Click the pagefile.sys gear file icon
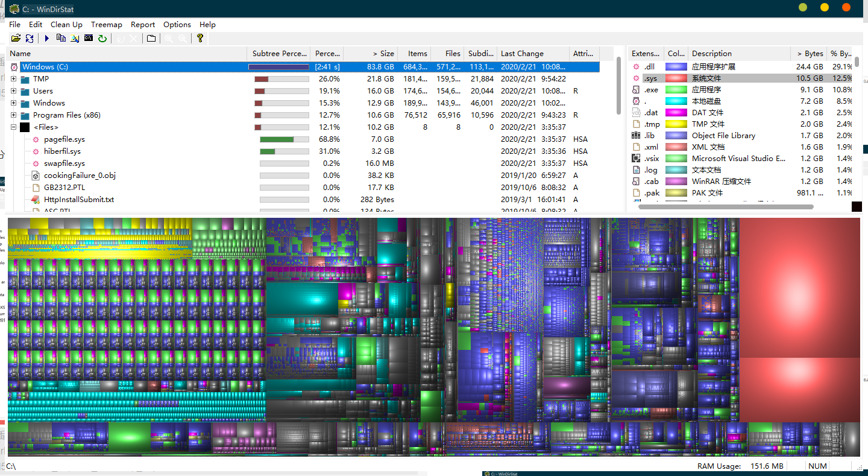Viewport: 868px width, 476px height. 36,139
